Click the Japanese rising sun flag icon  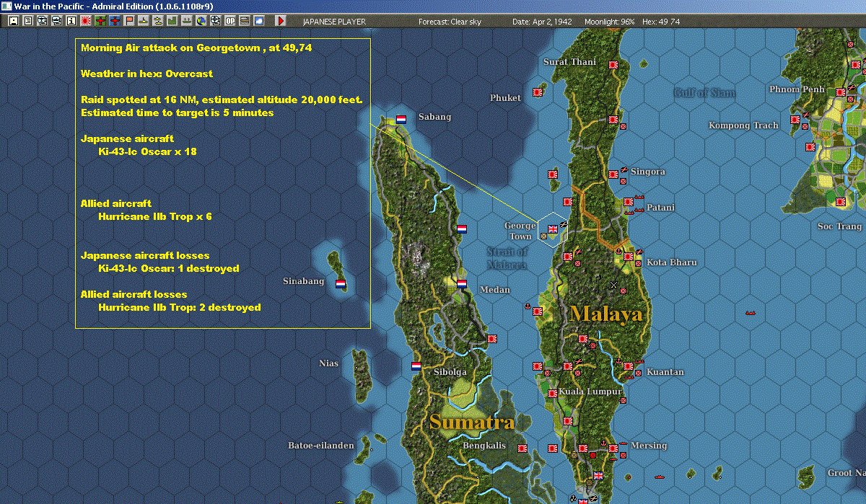point(86,21)
